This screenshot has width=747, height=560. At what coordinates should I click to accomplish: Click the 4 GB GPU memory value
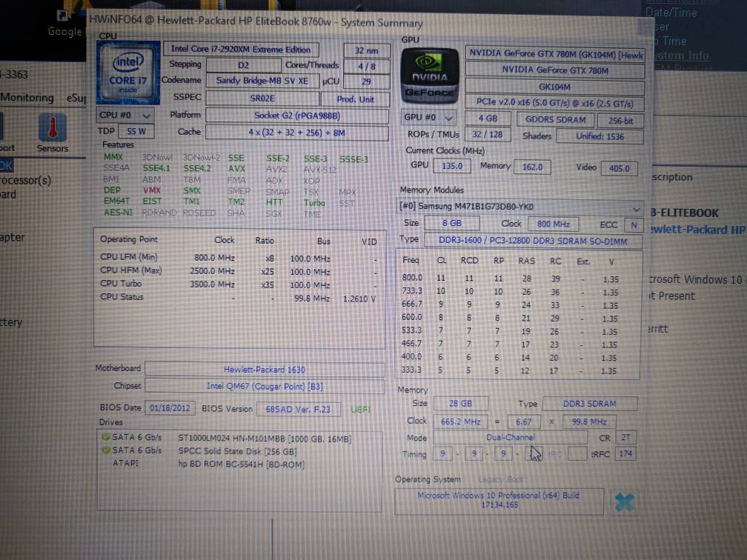coord(488,119)
